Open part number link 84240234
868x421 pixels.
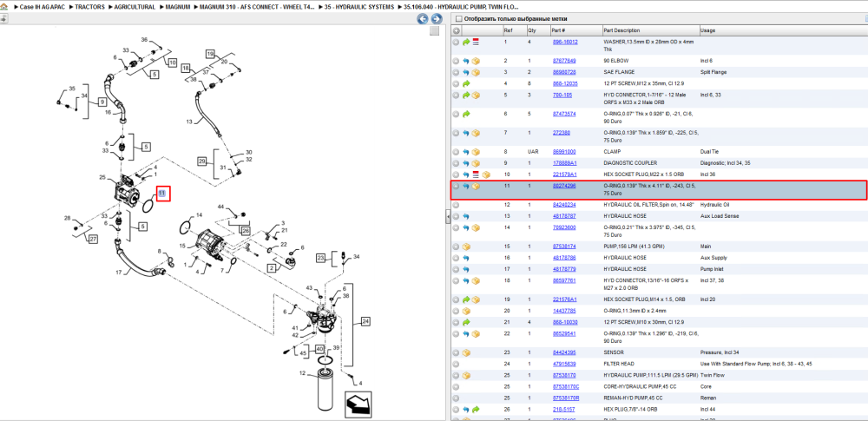tap(564, 205)
